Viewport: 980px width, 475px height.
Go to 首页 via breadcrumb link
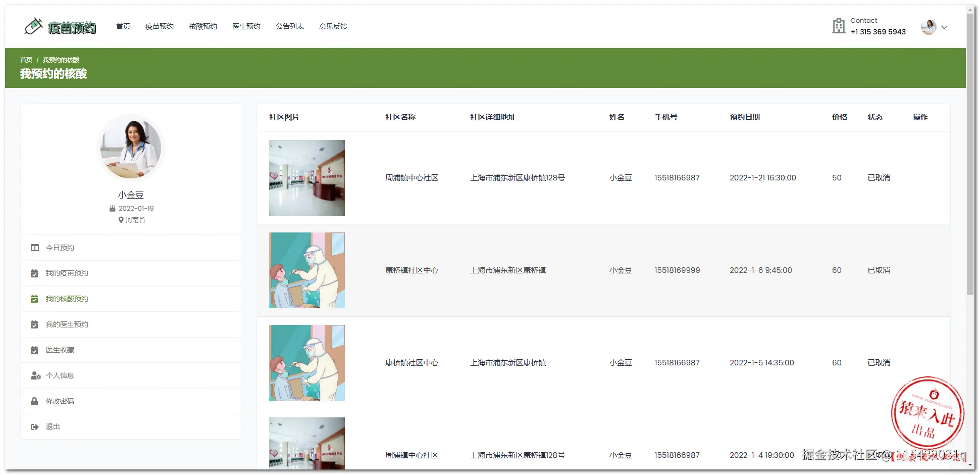click(x=26, y=60)
